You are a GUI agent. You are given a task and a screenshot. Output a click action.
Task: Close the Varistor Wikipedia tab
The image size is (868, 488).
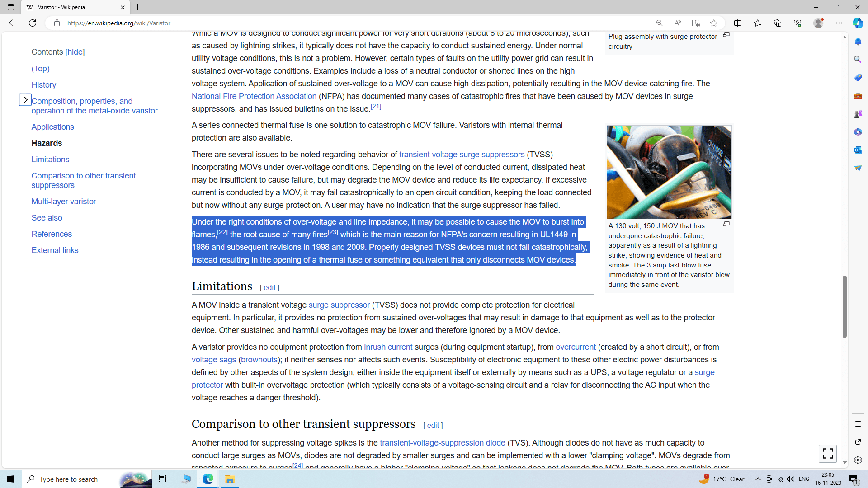click(x=123, y=7)
